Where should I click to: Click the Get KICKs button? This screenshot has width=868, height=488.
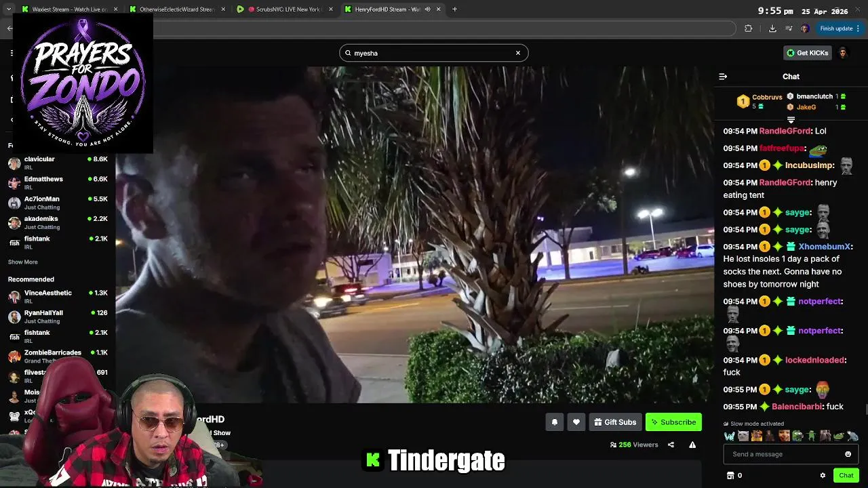tap(807, 53)
